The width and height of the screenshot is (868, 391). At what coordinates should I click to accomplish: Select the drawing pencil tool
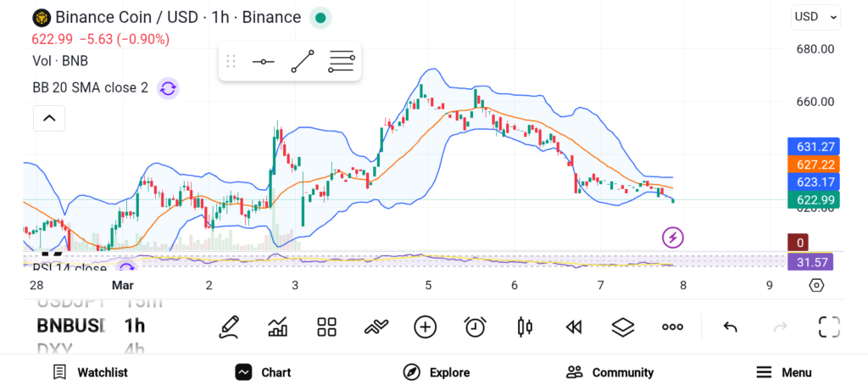pyautogui.click(x=228, y=327)
